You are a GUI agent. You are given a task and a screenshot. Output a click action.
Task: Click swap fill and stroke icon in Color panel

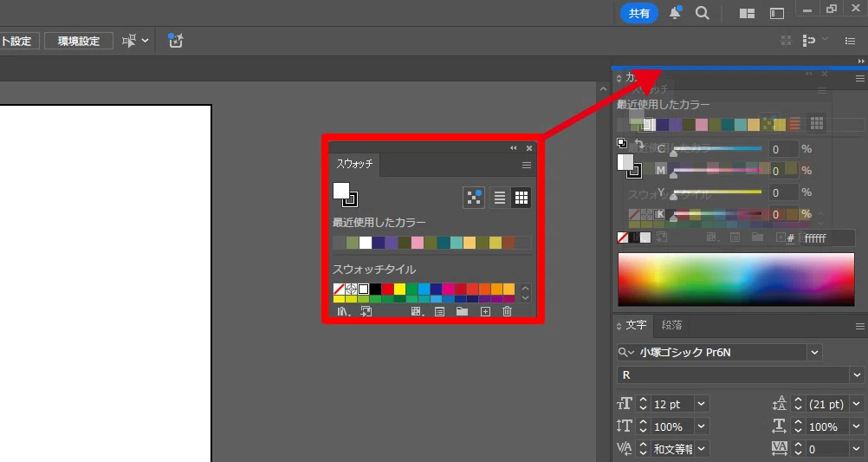[x=638, y=144]
